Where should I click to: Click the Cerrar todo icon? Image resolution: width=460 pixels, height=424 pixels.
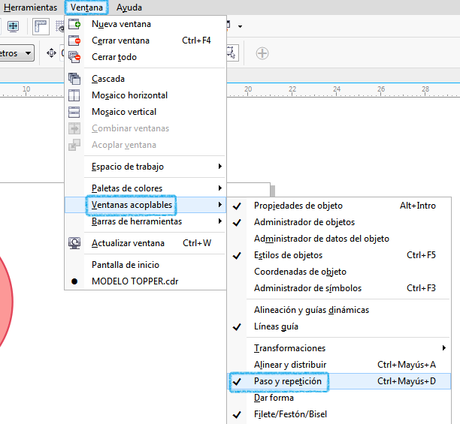[74, 57]
